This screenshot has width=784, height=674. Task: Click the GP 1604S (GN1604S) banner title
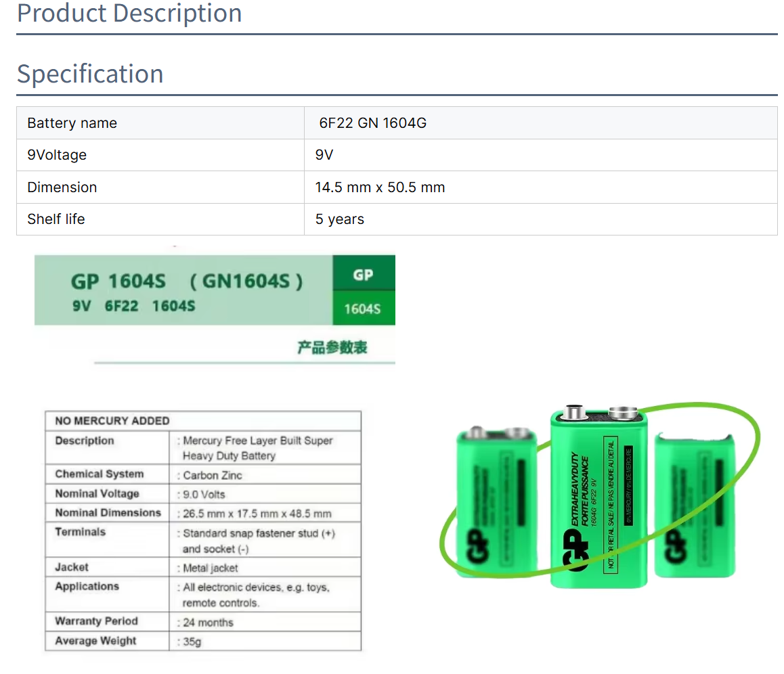click(x=186, y=282)
